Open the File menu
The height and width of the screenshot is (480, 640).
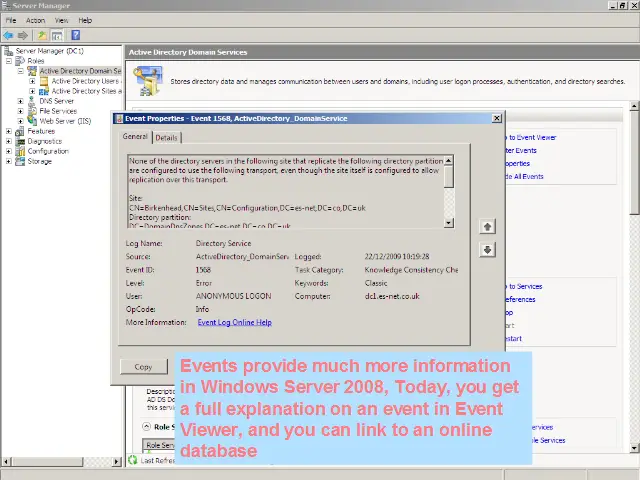(x=11, y=20)
